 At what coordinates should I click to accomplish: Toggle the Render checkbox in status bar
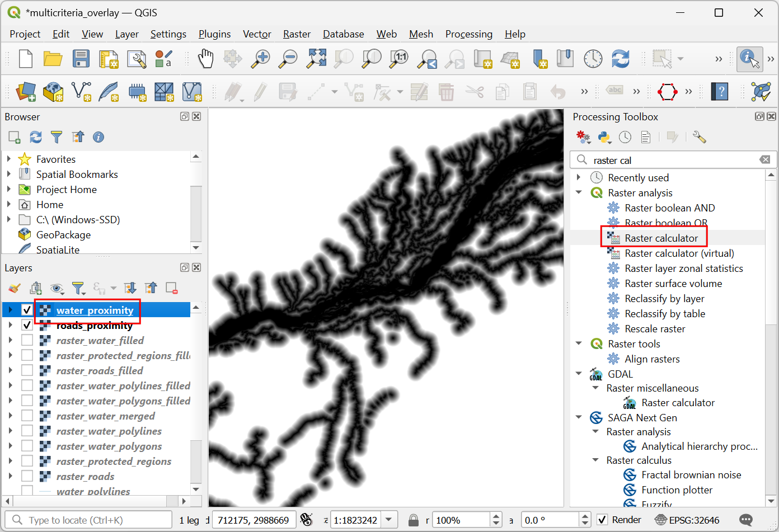click(602, 520)
